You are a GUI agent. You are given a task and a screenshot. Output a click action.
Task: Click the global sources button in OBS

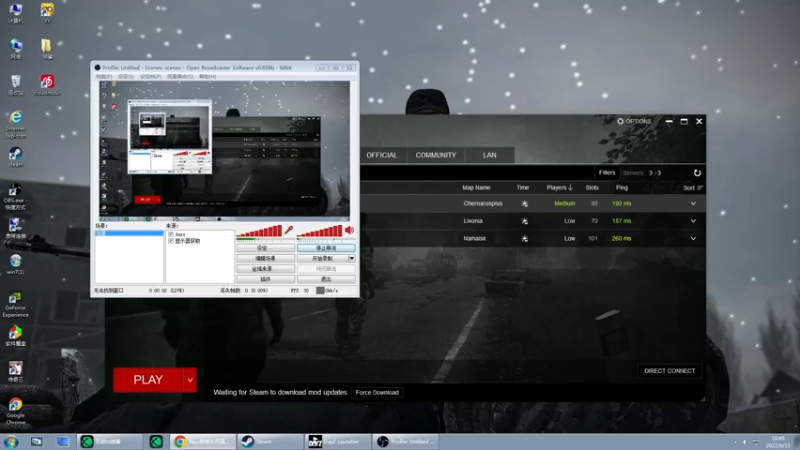[x=265, y=269]
